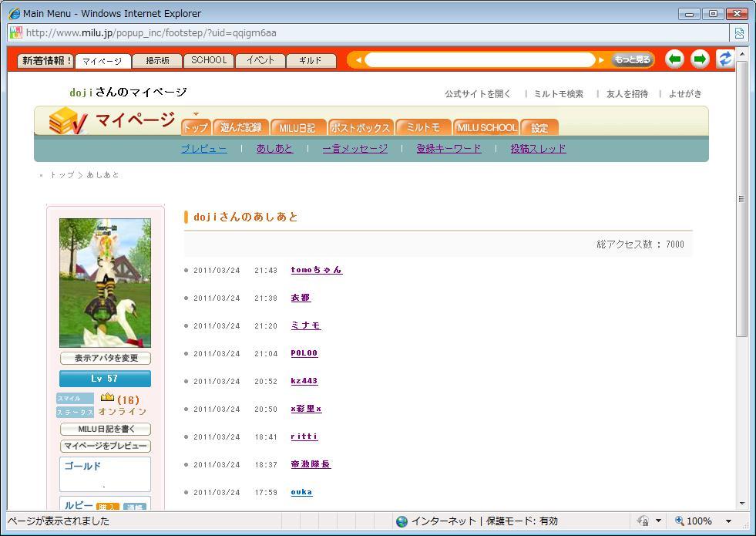Click the マイページ book logo icon
Screen dimensions: 756x536
68,121
